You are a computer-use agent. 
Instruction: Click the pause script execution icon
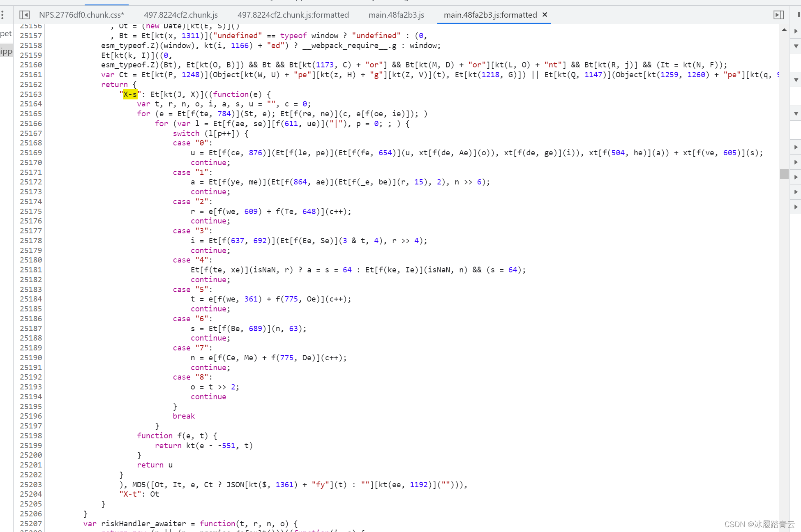coord(799,15)
